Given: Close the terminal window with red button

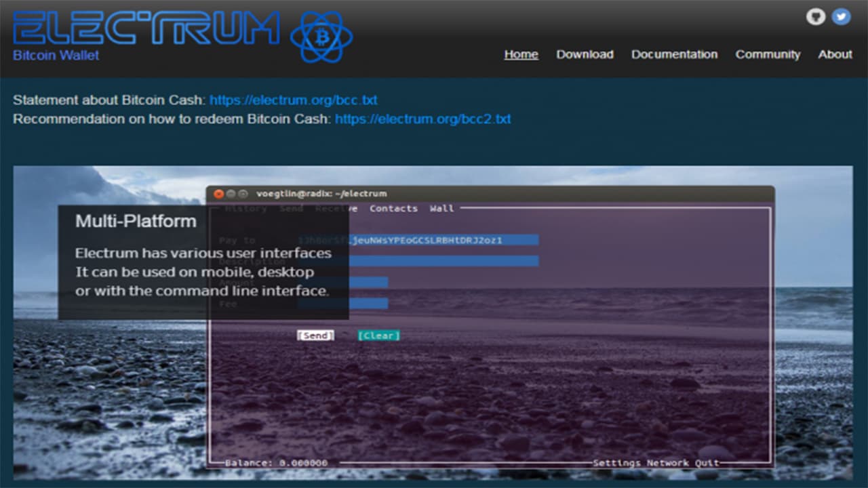Looking at the screenshot, I should tap(218, 194).
